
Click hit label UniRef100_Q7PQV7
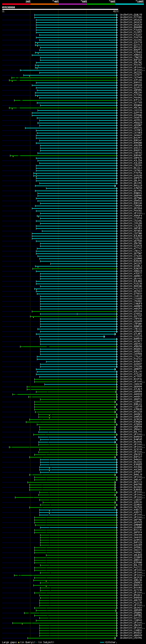point(131,472)
